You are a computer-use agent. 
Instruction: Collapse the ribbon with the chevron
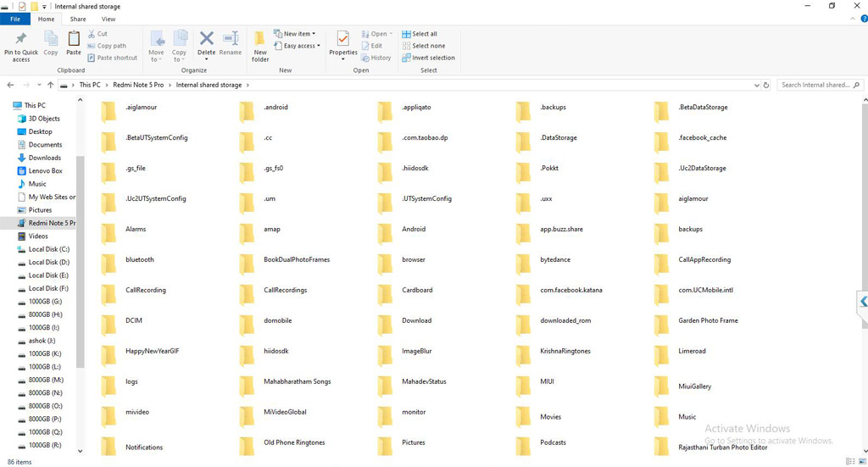tap(853, 19)
